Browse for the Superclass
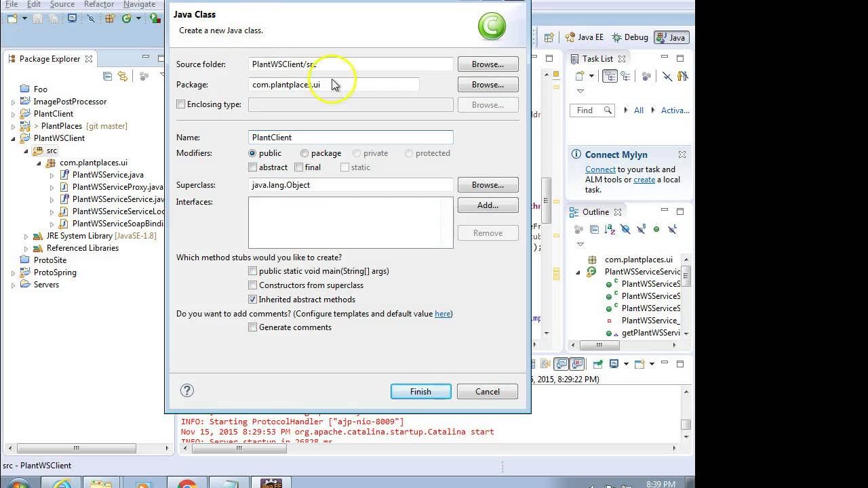The width and height of the screenshot is (868, 488). [488, 185]
